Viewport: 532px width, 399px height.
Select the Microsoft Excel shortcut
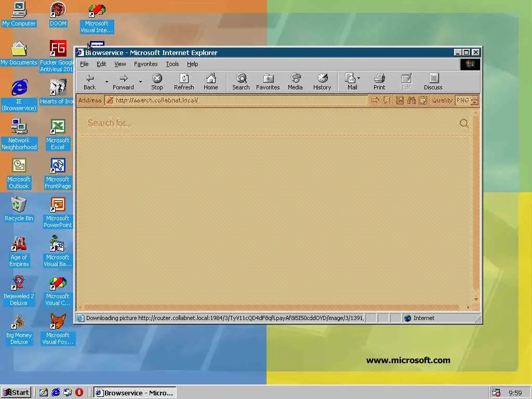coord(58,135)
